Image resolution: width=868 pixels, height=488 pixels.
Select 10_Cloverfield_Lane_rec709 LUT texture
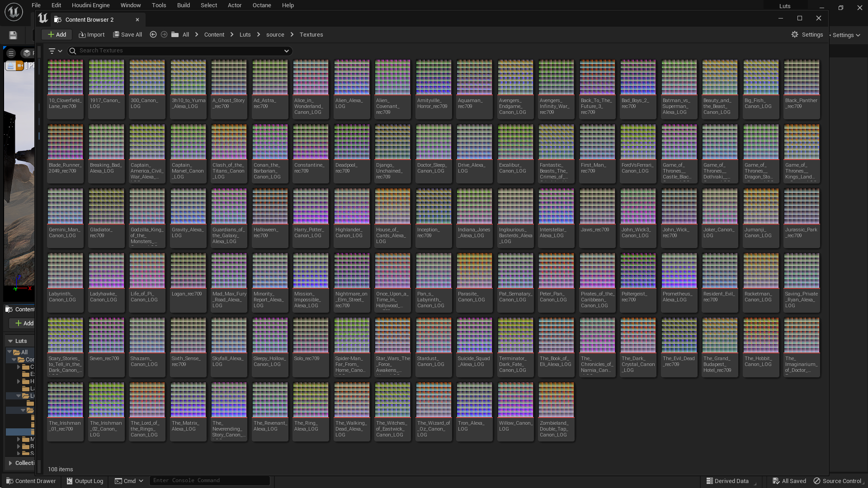[x=65, y=89]
